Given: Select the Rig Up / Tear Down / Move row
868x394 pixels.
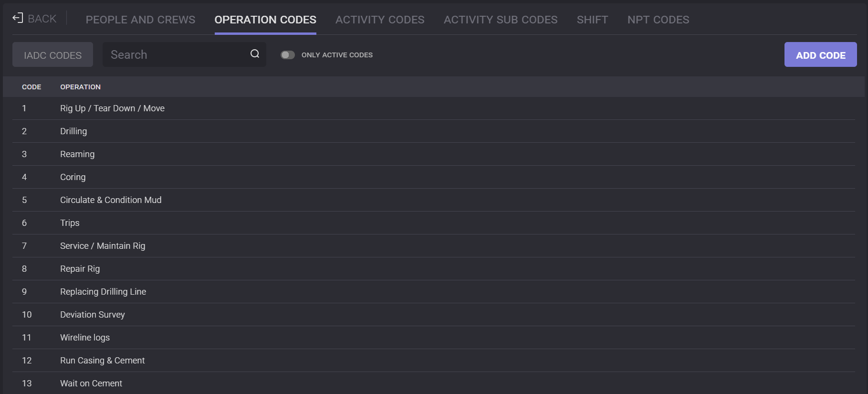Looking at the screenshot, I should tap(112, 108).
